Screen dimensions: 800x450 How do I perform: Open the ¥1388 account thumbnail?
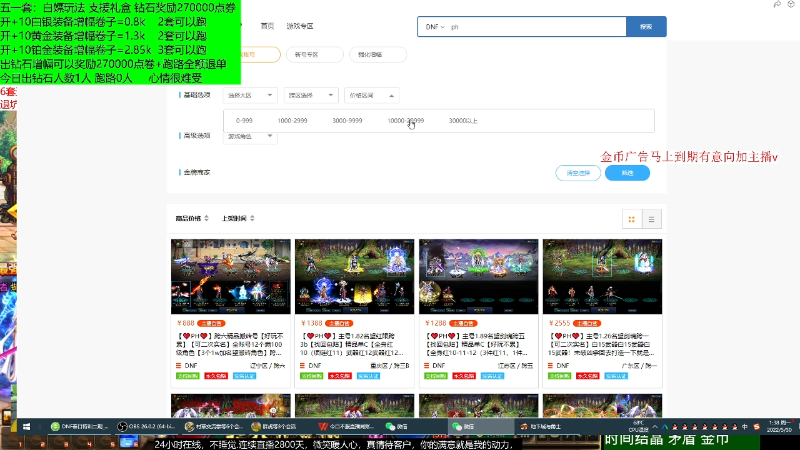click(355, 277)
